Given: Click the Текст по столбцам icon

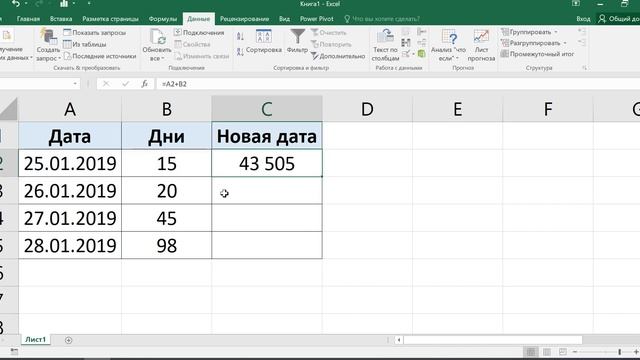Looking at the screenshot, I should coord(385,36).
